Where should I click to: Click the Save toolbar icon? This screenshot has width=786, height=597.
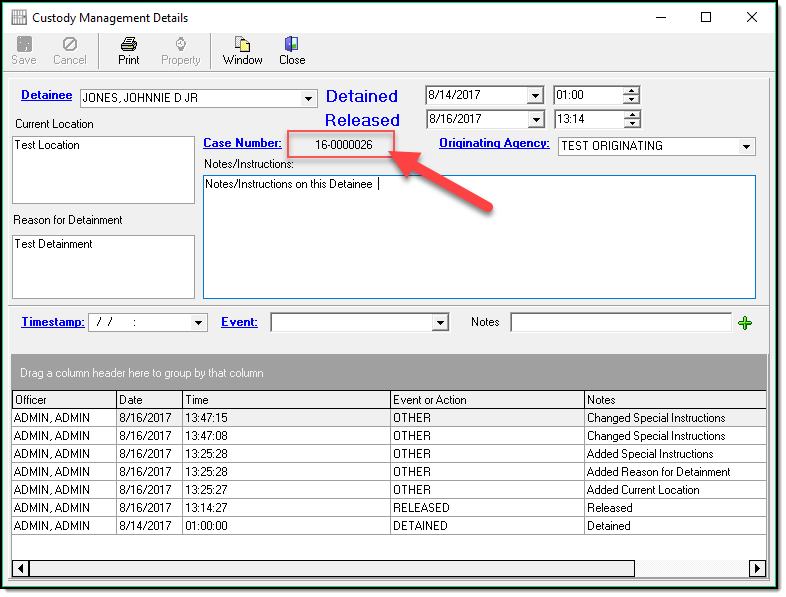pos(23,45)
